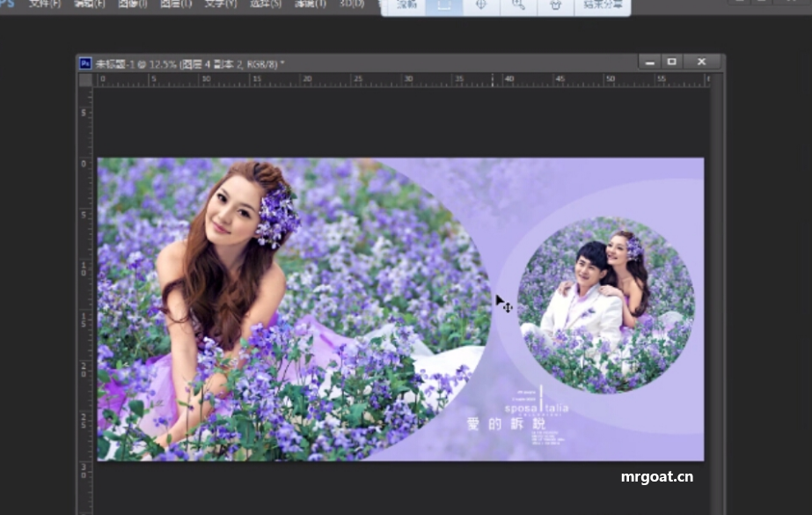
Task: Open the 图像(I) Image menu
Action: [132, 4]
